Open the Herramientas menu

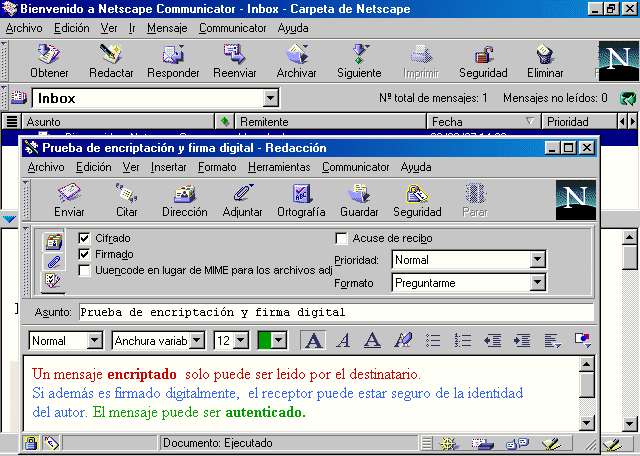(279, 167)
